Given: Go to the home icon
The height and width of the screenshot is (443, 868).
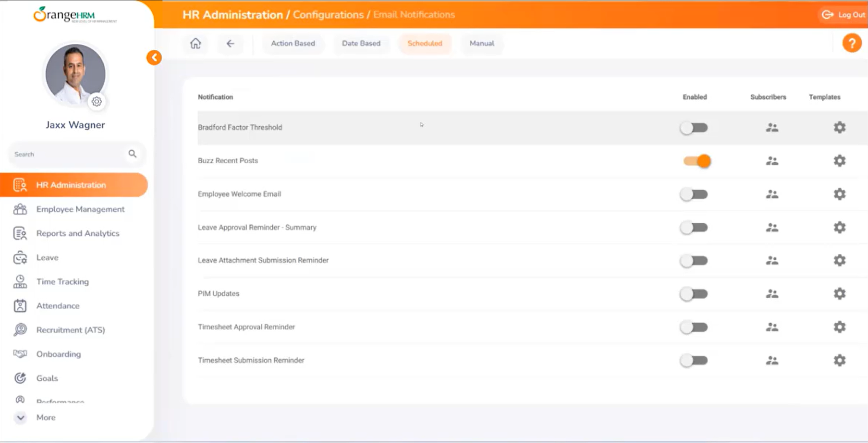Looking at the screenshot, I should pos(195,43).
